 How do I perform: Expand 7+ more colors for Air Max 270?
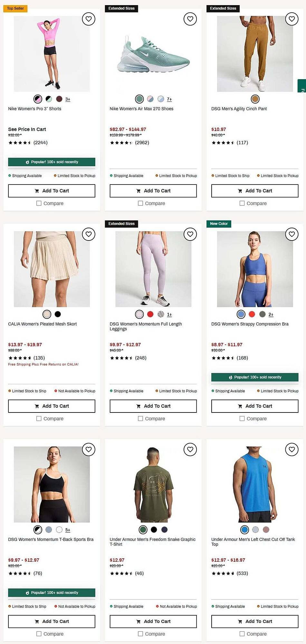tap(169, 99)
